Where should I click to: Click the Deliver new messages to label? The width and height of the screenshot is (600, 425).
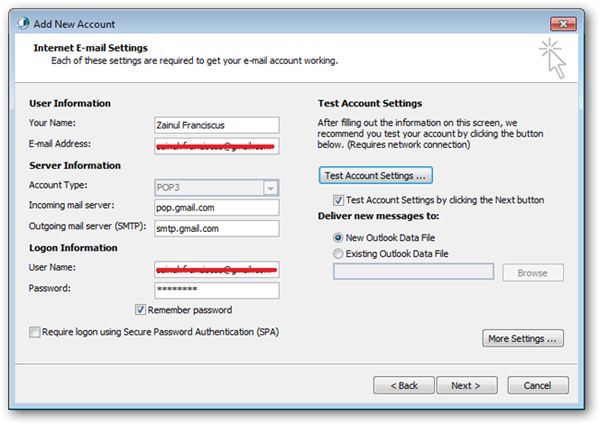pos(378,216)
